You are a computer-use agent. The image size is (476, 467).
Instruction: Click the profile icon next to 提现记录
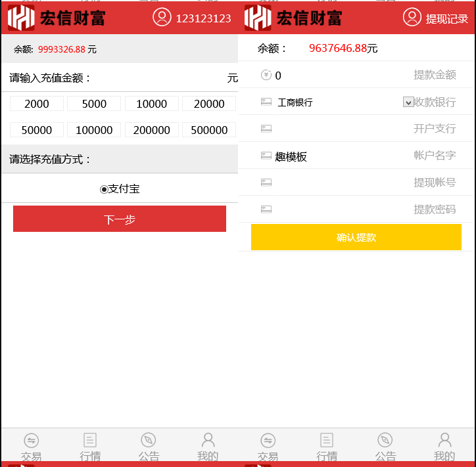click(412, 18)
